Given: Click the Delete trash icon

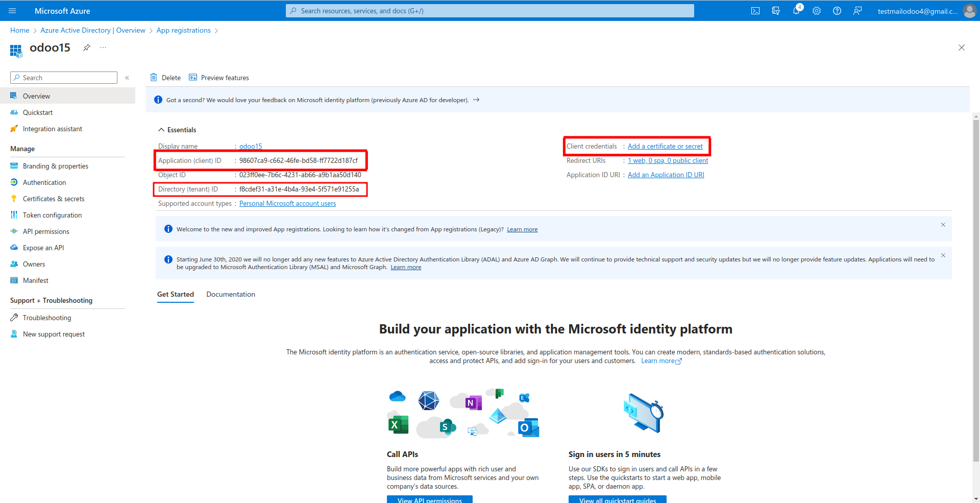Looking at the screenshot, I should [x=154, y=78].
